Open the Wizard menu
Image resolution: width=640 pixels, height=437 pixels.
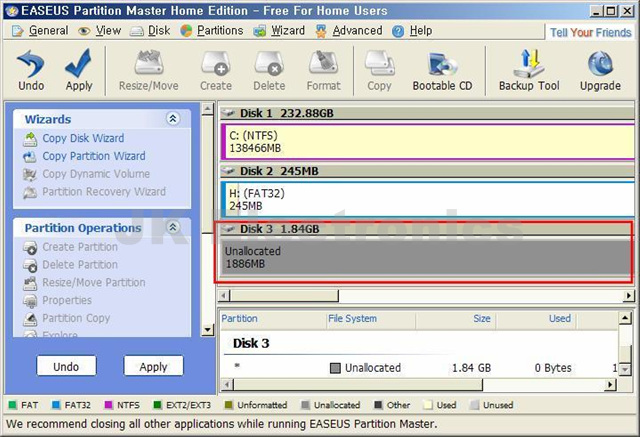pos(279,31)
